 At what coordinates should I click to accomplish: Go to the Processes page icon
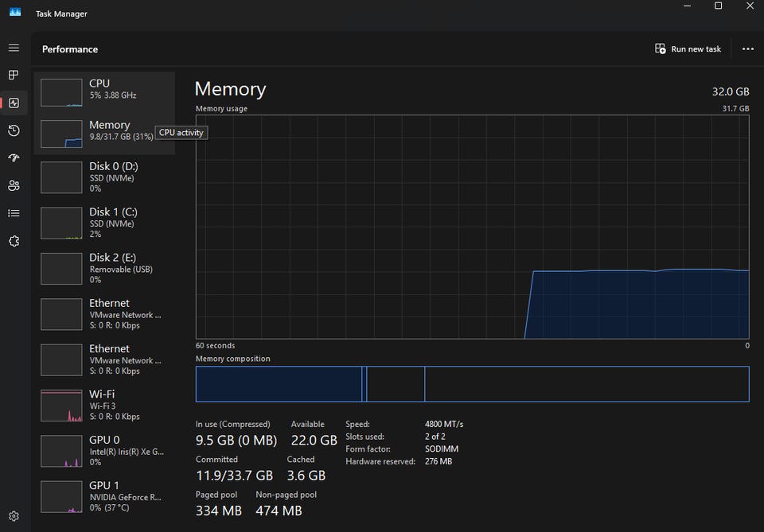pos(14,75)
